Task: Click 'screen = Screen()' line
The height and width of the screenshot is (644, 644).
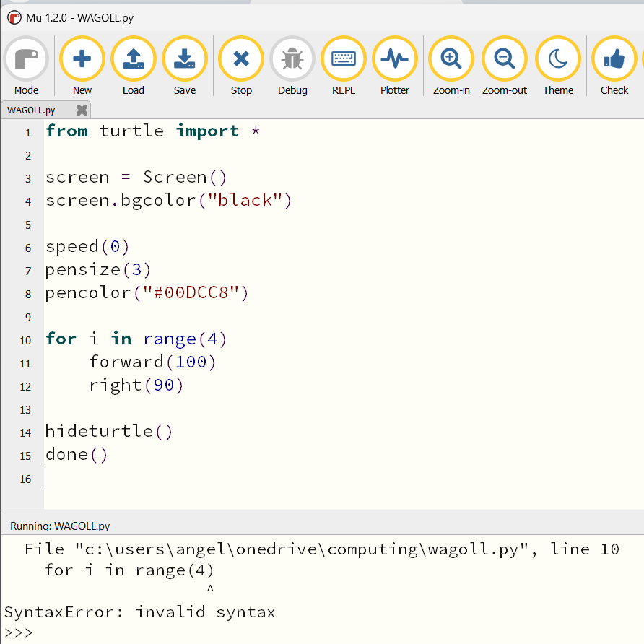Action: pyautogui.click(x=136, y=178)
